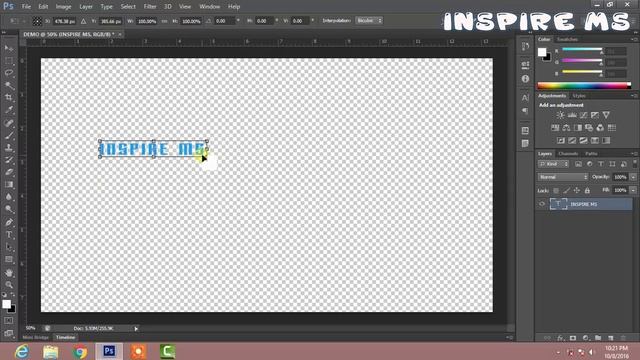The image size is (640, 360).
Task: Adjust the R color slider
Action: [582, 50]
